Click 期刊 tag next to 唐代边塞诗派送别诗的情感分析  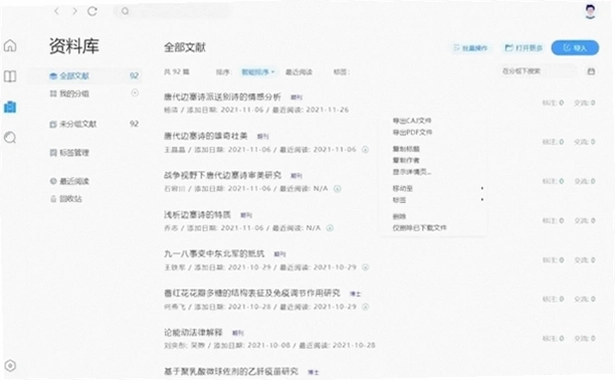[297, 97]
